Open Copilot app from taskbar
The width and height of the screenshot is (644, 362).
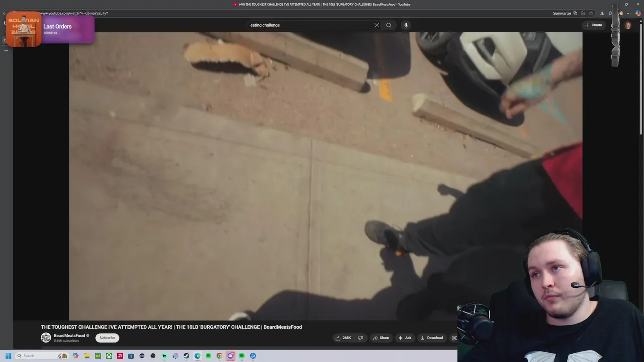tap(75, 356)
